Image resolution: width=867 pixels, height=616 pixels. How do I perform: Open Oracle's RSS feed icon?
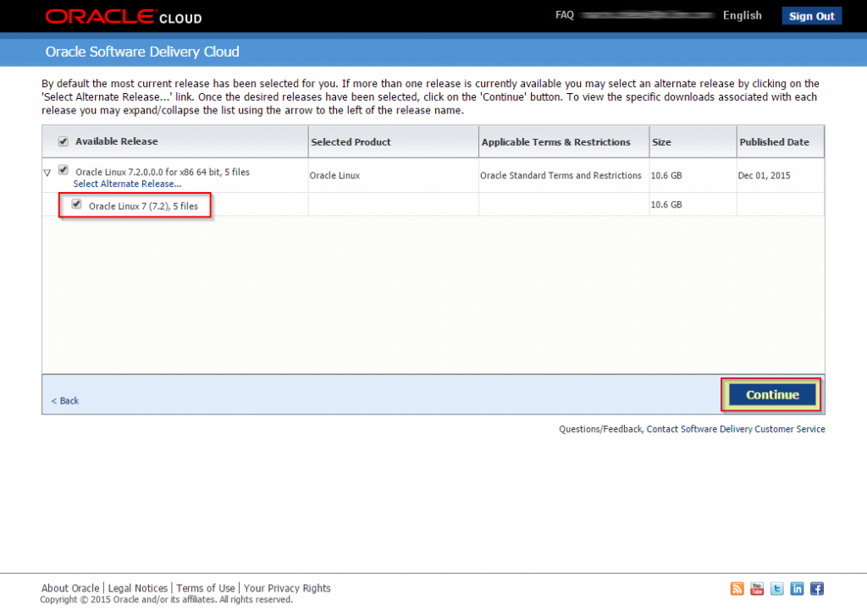(x=737, y=588)
